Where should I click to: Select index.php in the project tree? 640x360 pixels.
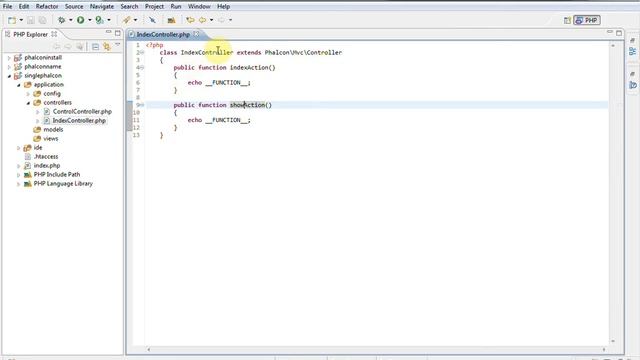pos(47,166)
